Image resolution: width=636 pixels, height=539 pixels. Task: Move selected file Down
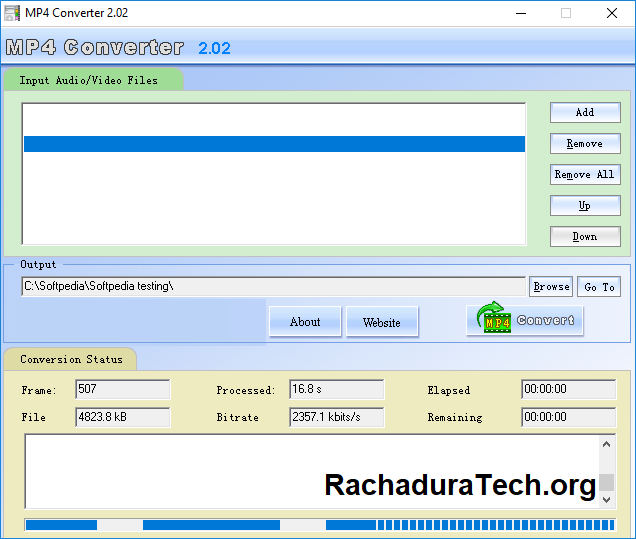[x=585, y=236]
